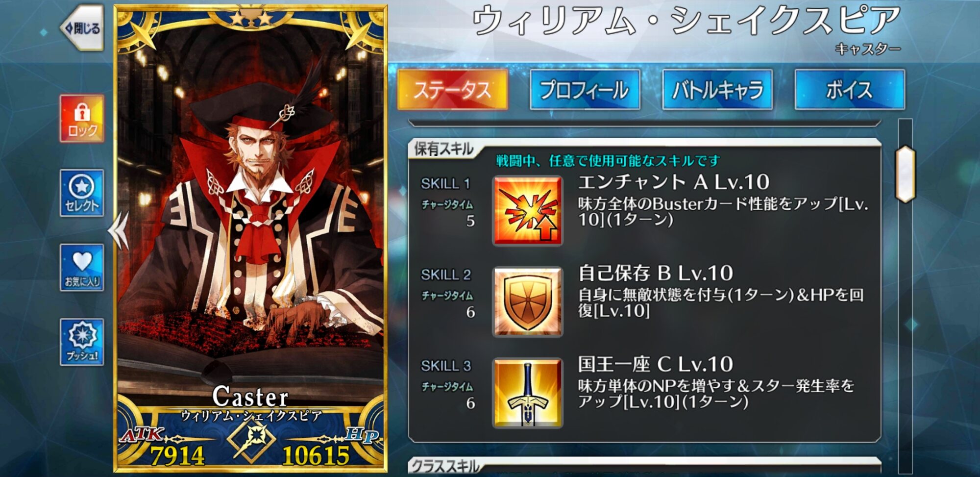
Task: Select the ステータス tab
Action: (x=452, y=90)
